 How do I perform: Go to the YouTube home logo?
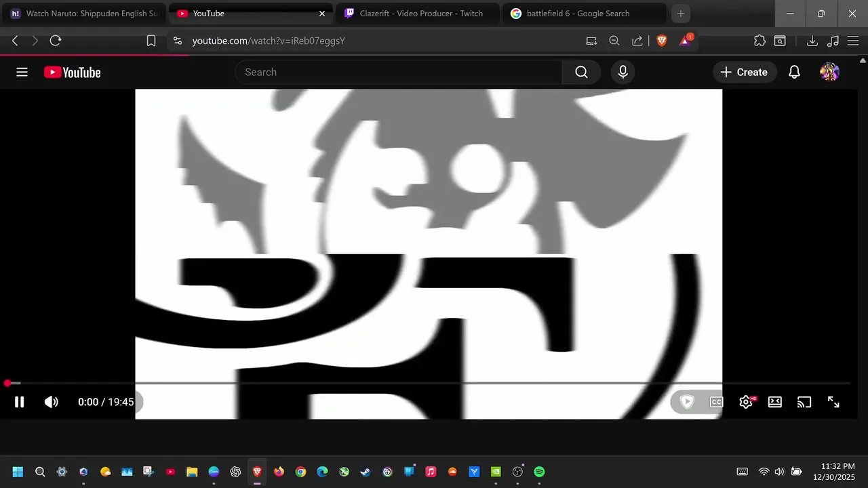pos(72,72)
